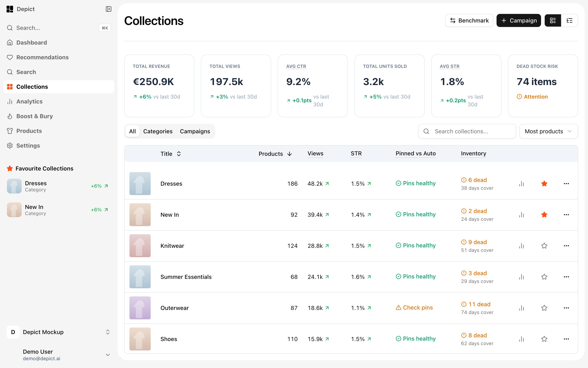The width and height of the screenshot is (588, 368).
Task: Open more options menu for Outerwear row
Action: click(x=566, y=308)
